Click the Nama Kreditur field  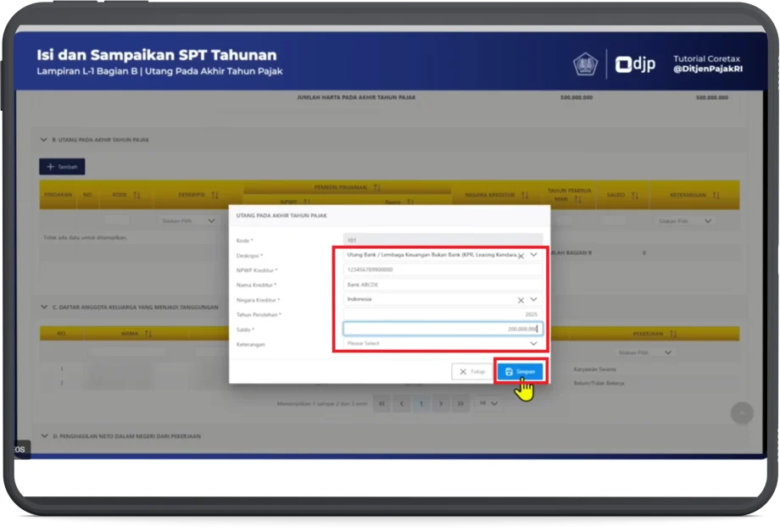pyautogui.click(x=442, y=285)
